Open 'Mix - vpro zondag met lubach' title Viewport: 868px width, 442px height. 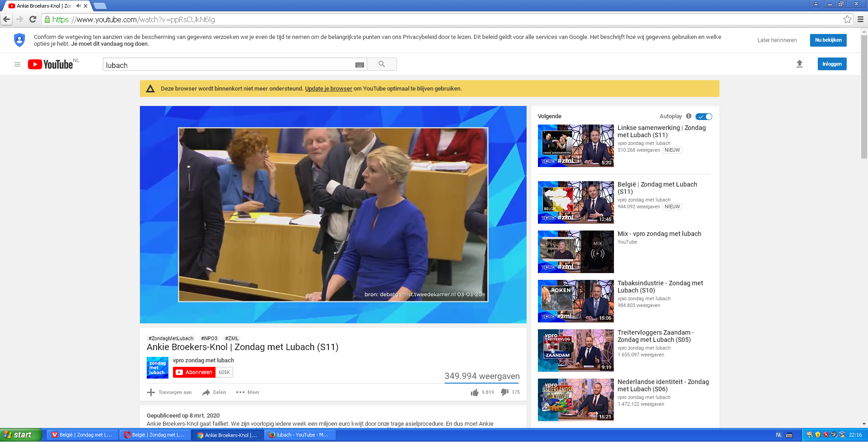pos(659,234)
